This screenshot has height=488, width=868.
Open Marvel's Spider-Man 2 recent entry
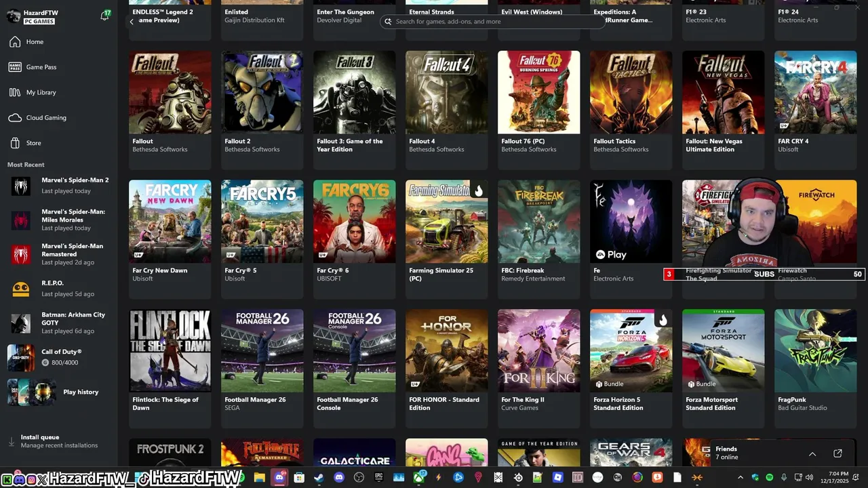tap(58, 185)
